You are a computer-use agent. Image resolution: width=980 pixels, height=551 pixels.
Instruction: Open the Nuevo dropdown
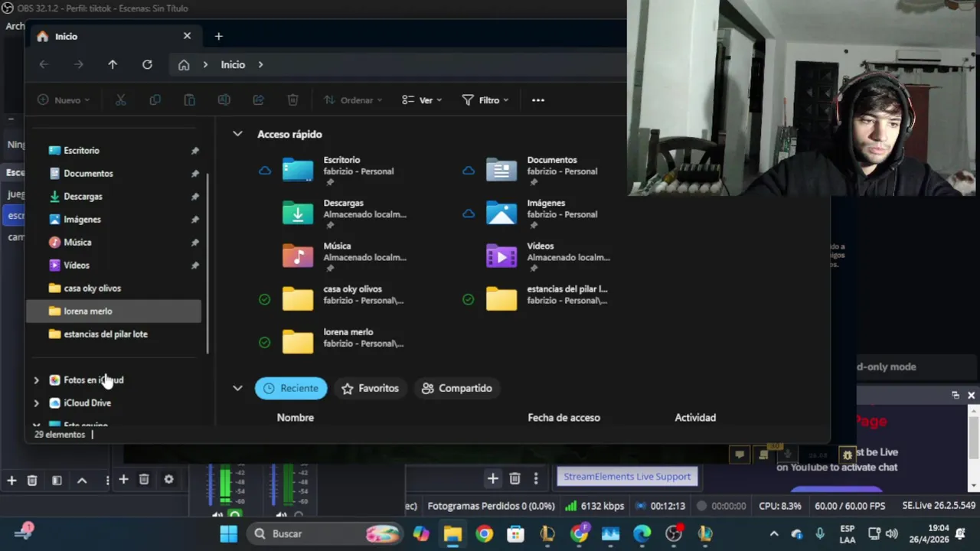click(64, 100)
